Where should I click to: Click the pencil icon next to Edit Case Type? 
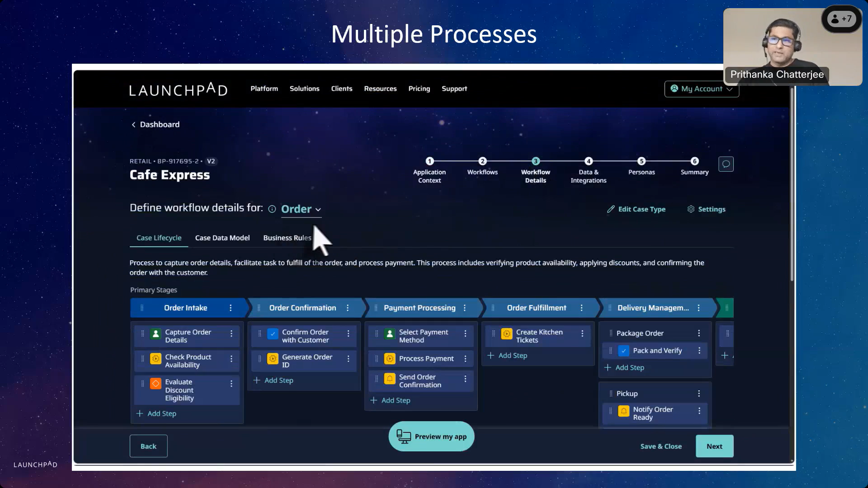click(x=610, y=209)
